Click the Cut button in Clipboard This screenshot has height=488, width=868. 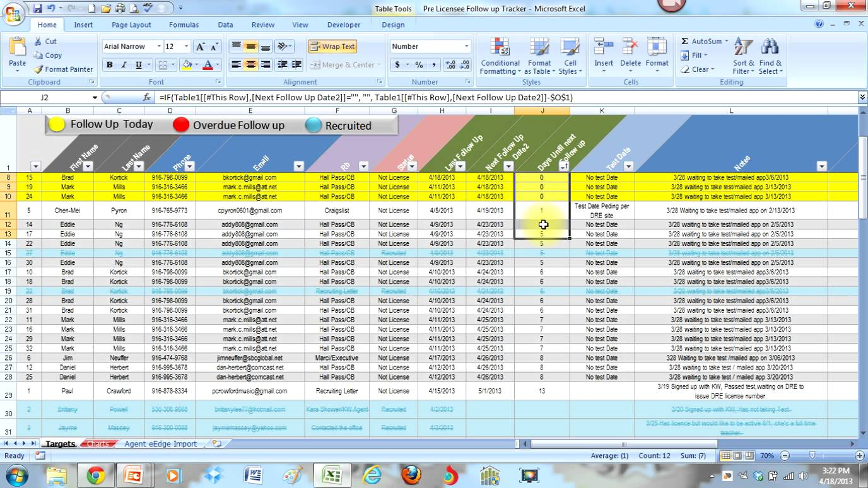point(45,42)
